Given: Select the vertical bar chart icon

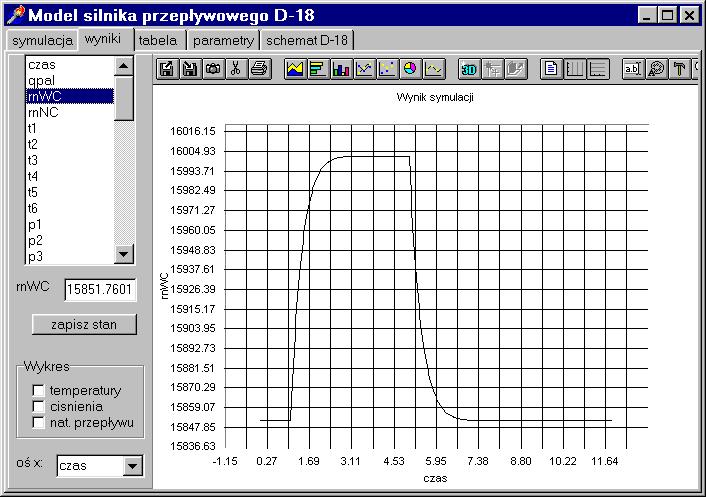Looking at the screenshot, I should tap(341, 69).
